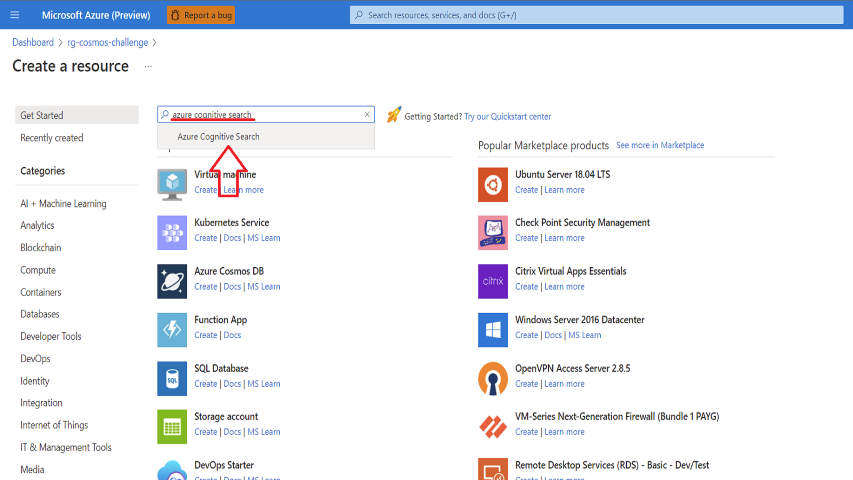853x480 pixels.
Task: Click the Citrix Virtual Apps Essentials icon
Action: [493, 281]
